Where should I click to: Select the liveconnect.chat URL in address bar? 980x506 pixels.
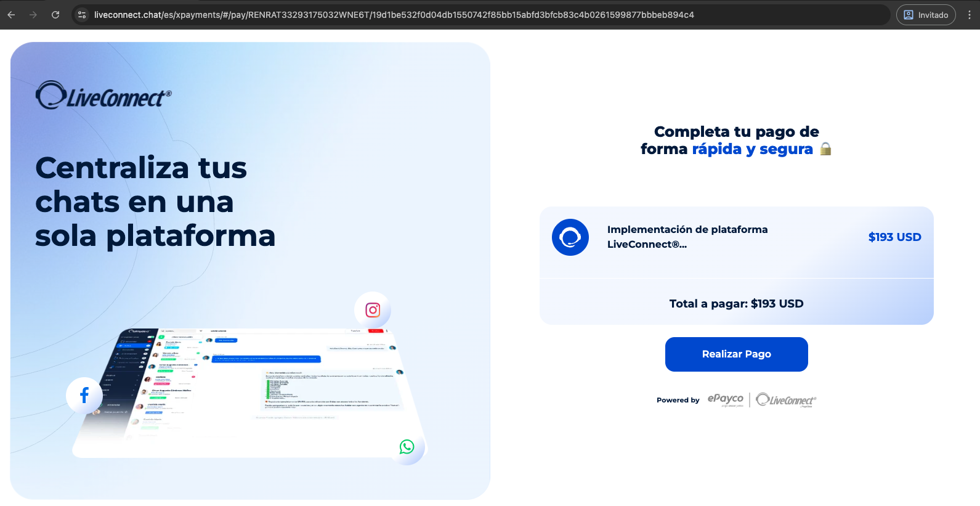coord(394,15)
